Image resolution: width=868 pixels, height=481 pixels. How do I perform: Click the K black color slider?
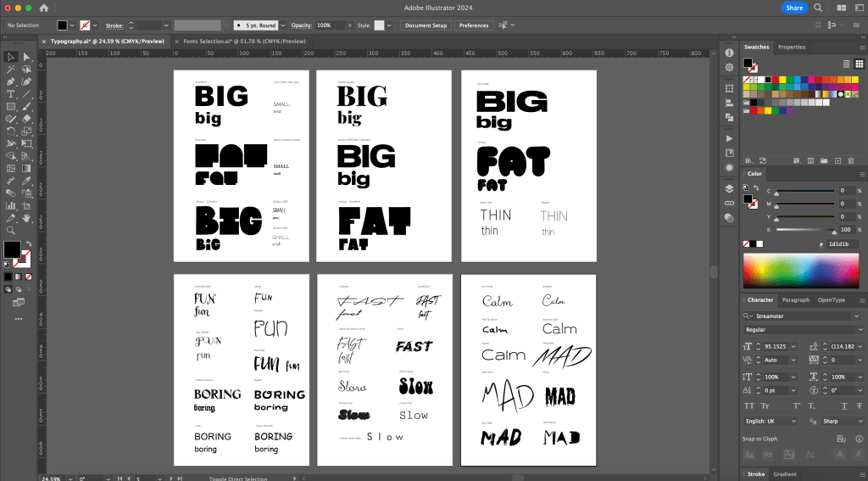click(x=805, y=230)
